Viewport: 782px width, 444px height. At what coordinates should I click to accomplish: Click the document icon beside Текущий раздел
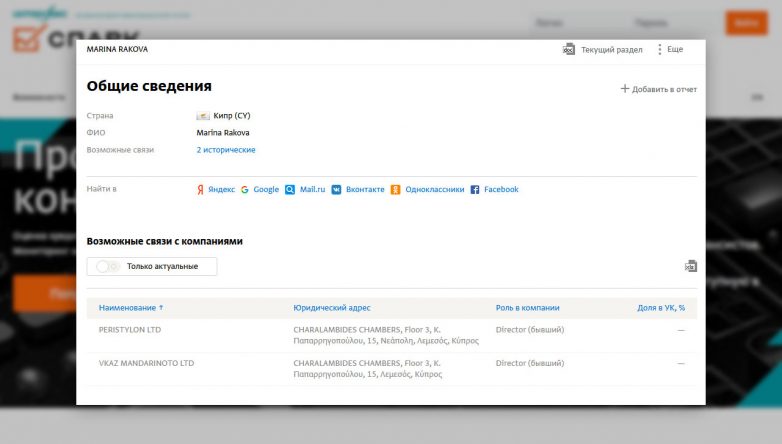click(x=569, y=49)
